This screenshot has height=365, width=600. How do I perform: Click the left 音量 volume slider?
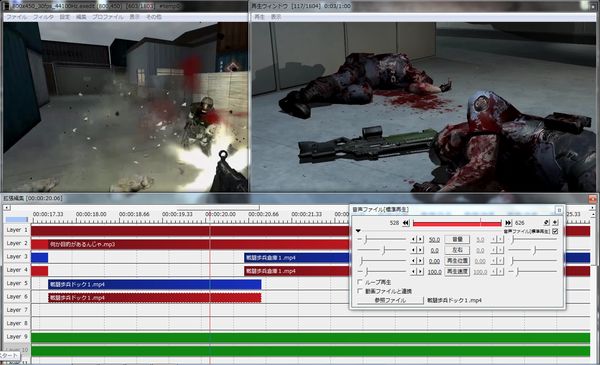[382, 240]
